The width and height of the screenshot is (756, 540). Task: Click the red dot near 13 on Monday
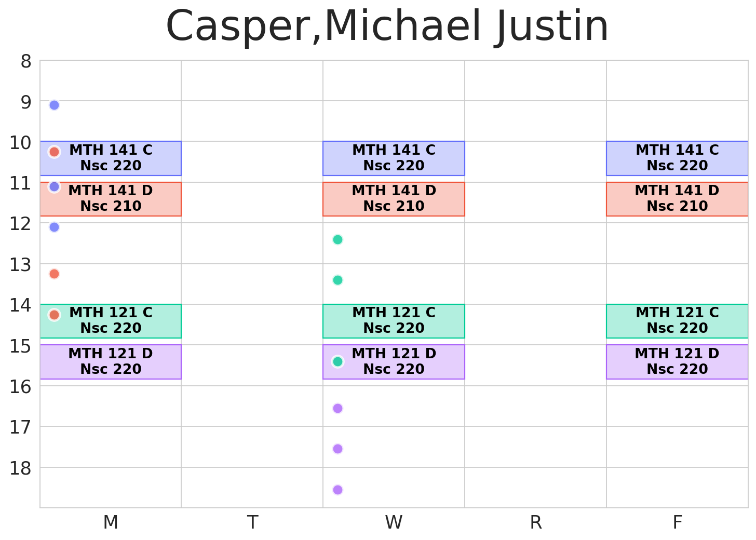coord(54,274)
